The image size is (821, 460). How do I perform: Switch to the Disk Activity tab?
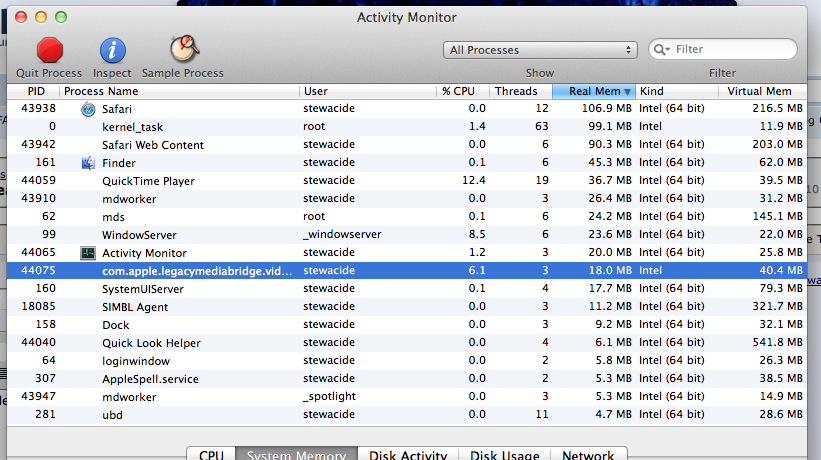(x=408, y=454)
